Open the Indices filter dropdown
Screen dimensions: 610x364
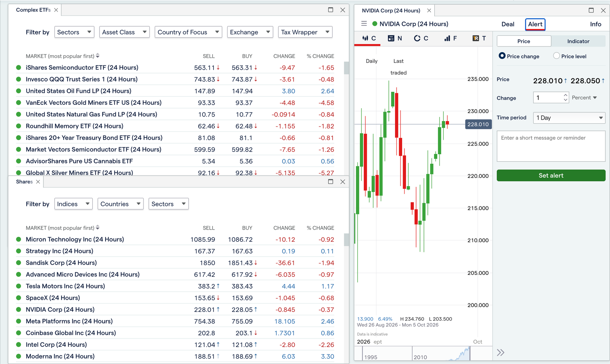[74, 204]
